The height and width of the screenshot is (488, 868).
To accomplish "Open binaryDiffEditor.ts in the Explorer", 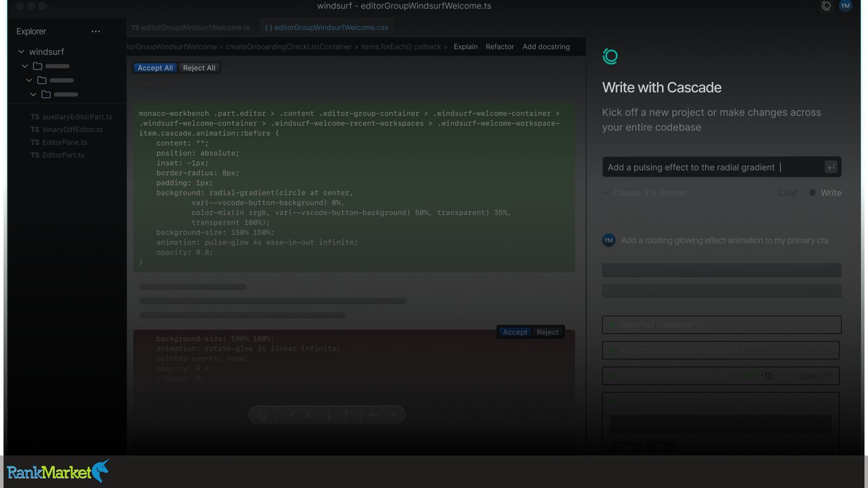I will tap(67, 130).
